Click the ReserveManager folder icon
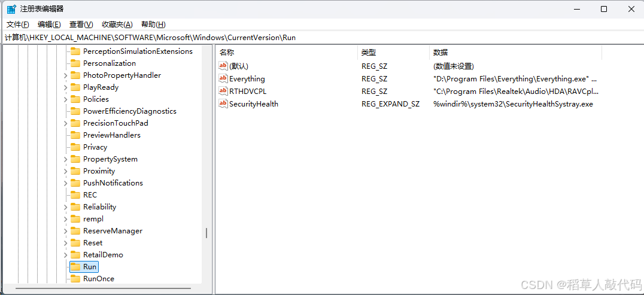 pos(75,230)
